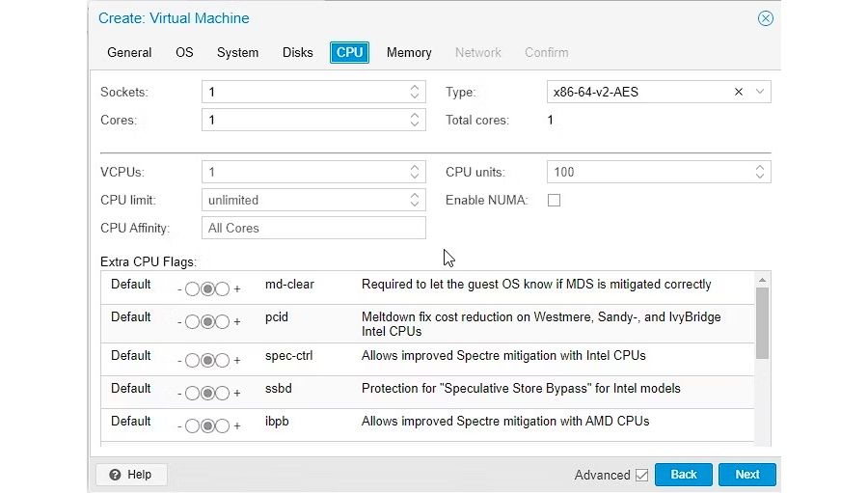Open Help documentation
Image resolution: width=868 pixels, height=493 pixels.
[131, 475]
